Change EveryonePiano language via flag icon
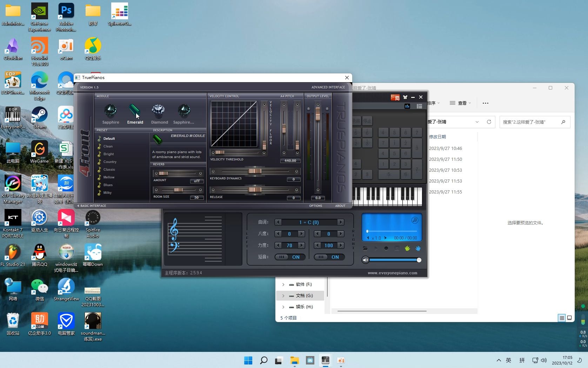The width and height of the screenshot is (588, 368). coord(395,97)
